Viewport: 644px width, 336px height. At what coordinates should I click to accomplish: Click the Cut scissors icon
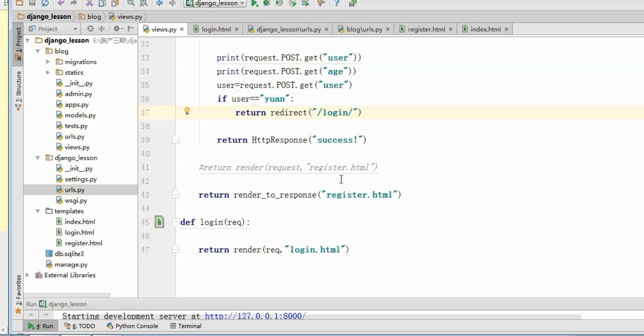tap(89, 3)
